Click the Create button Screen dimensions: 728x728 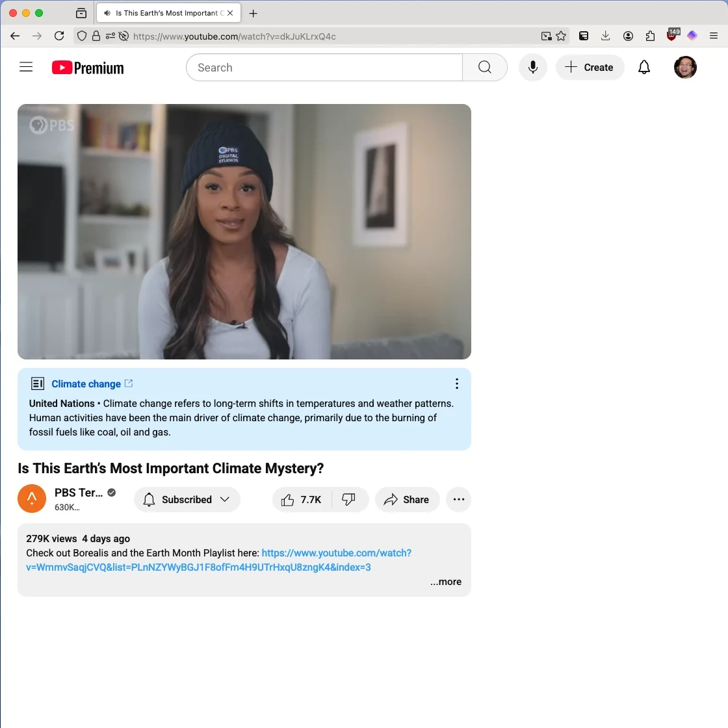[x=590, y=68]
